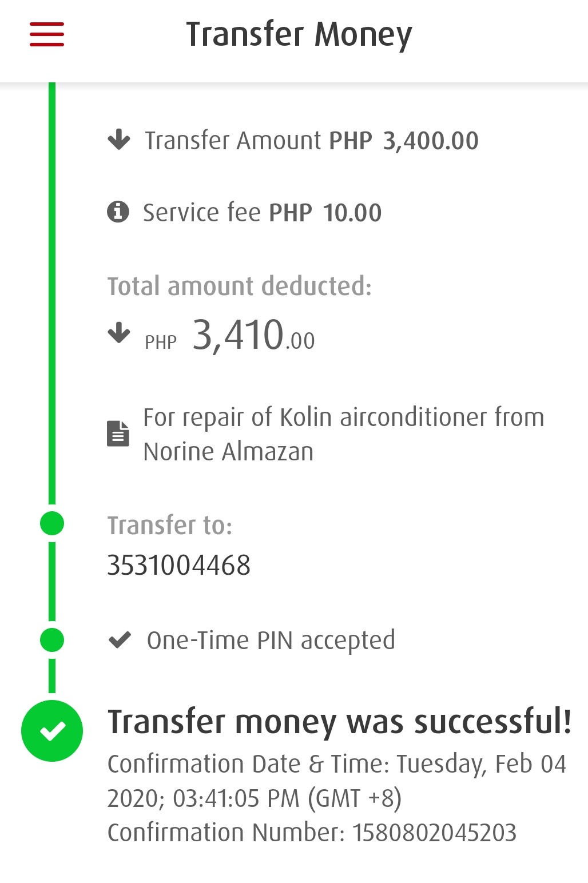Tap the Transfer to label

point(170,525)
